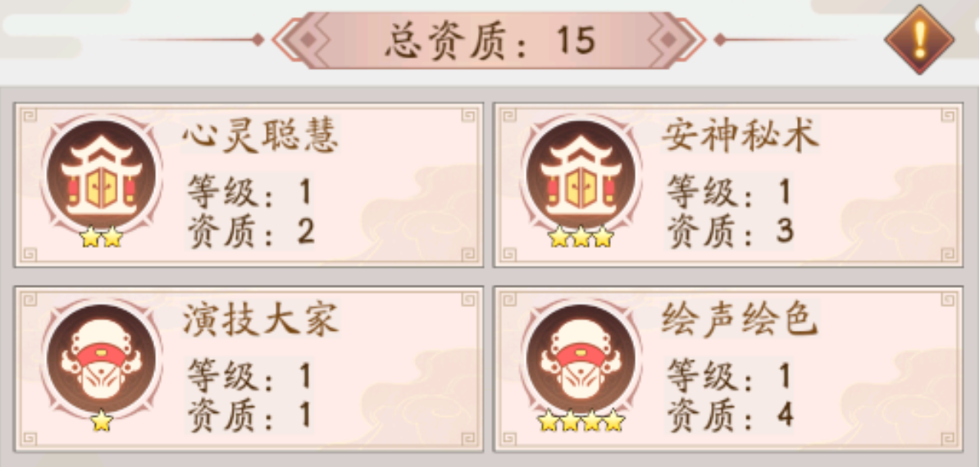
Task: Click the four-star rating under 绘声绘色
Action: click(x=581, y=421)
